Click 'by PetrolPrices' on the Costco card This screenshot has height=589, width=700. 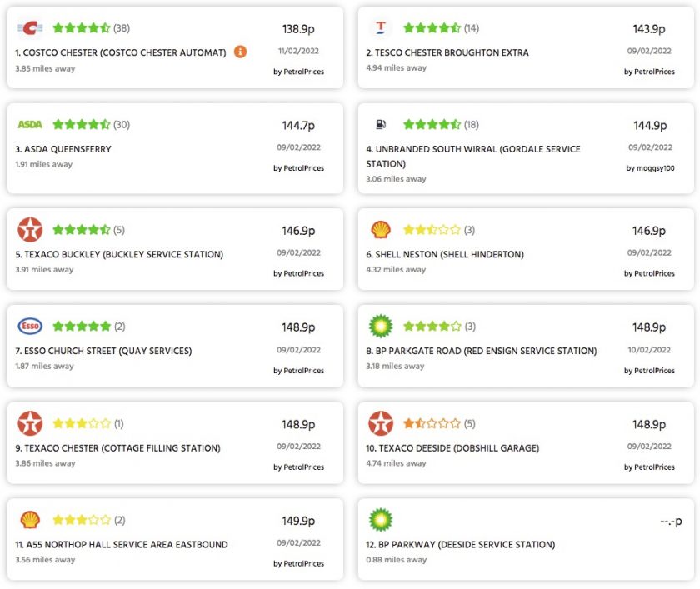click(298, 72)
